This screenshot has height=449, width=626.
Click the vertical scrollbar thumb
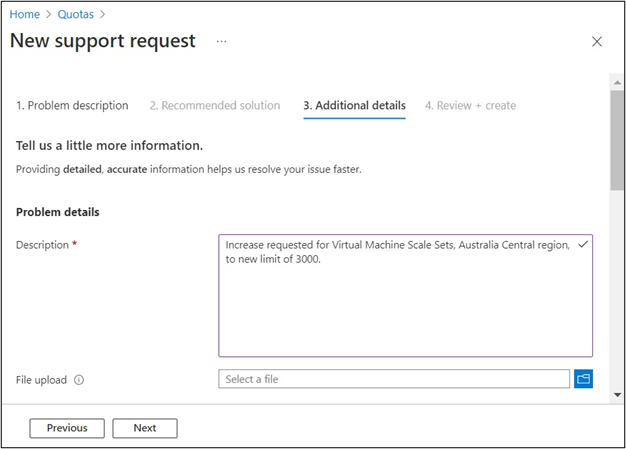click(617, 140)
